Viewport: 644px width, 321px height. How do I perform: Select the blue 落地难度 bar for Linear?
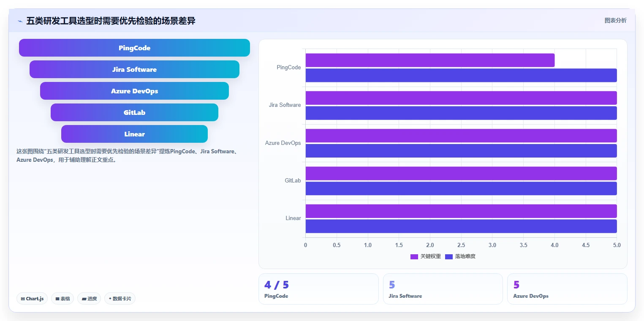pyautogui.click(x=461, y=226)
